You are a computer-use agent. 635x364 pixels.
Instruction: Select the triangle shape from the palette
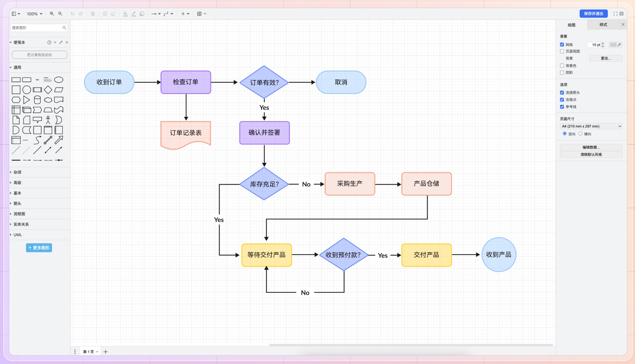(x=26, y=100)
